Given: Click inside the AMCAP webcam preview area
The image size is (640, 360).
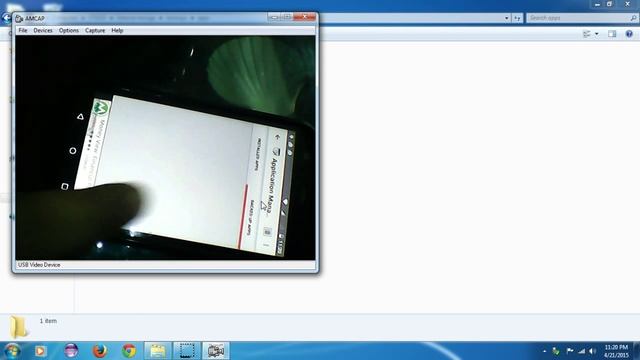Looking at the screenshot, I should [x=165, y=148].
